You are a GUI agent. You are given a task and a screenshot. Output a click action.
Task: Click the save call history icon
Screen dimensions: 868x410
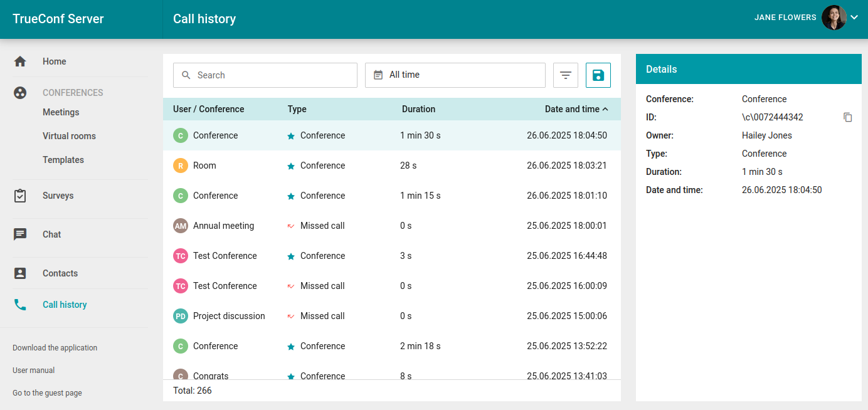pos(598,75)
